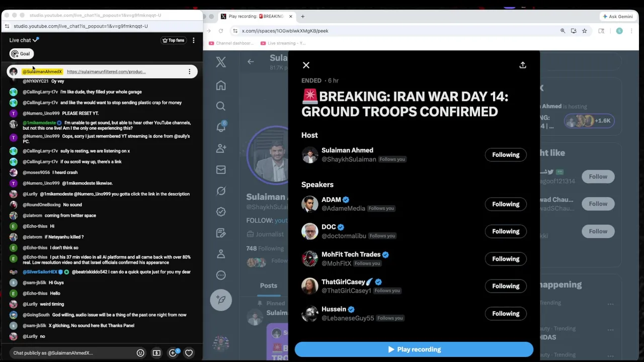Open pinned sulaimanunfiltered.com link
Image resolution: width=644 pixels, height=362 pixels.
tap(106, 72)
